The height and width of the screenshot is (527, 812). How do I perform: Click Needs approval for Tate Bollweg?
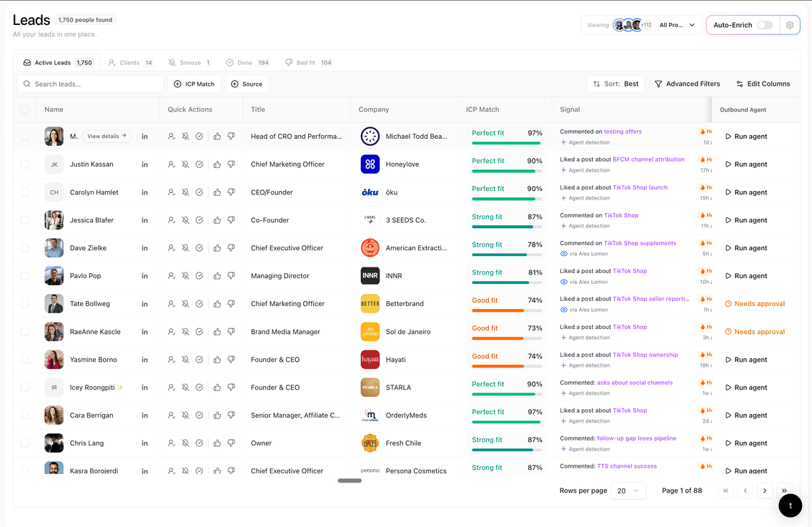pyautogui.click(x=755, y=304)
